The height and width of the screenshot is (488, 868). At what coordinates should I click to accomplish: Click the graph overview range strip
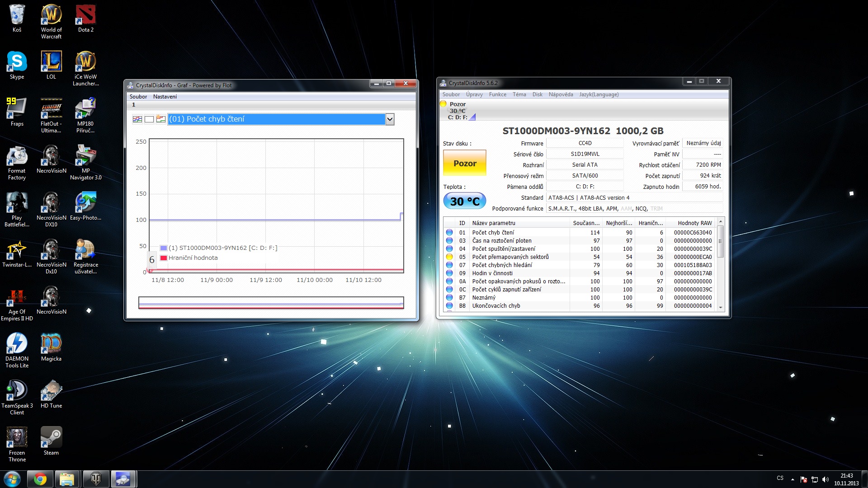point(271,303)
